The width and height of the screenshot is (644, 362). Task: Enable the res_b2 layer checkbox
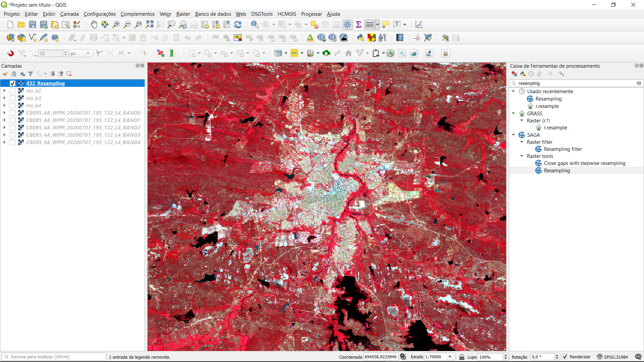13,90
